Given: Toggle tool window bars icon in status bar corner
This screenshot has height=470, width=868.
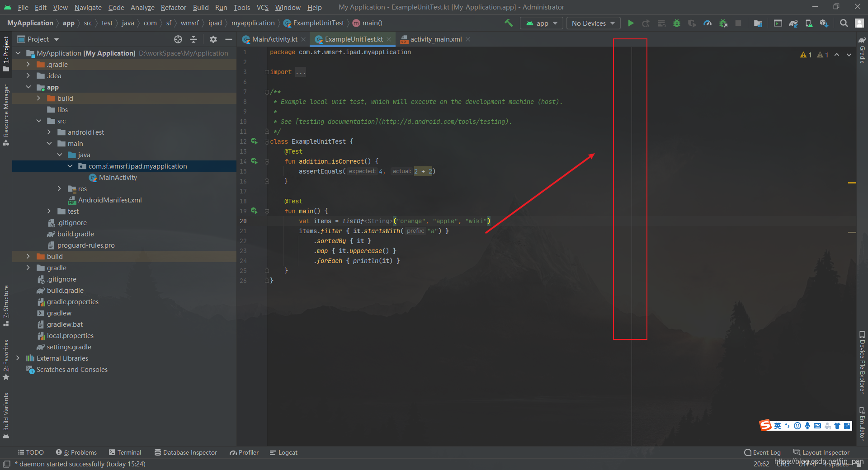Looking at the screenshot, I should [6, 464].
